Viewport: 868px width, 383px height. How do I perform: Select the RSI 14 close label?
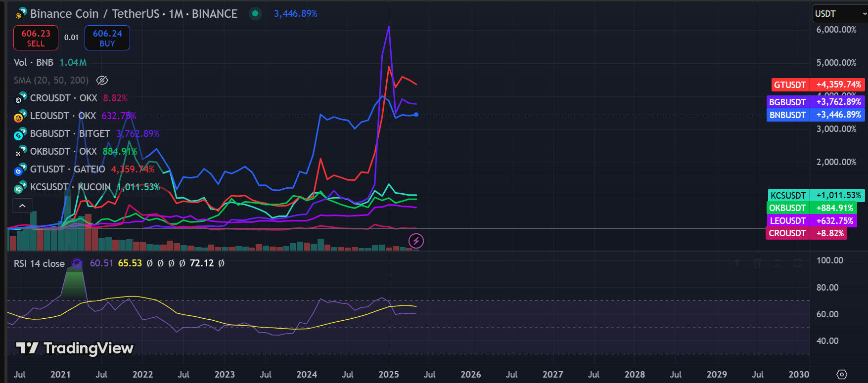click(x=39, y=263)
